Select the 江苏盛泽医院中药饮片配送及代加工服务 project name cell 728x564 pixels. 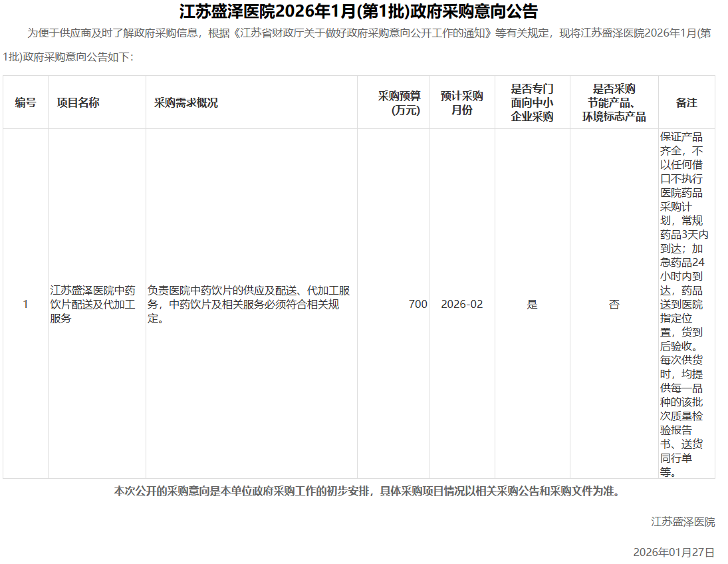pyautogui.click(x=93, y=304)
